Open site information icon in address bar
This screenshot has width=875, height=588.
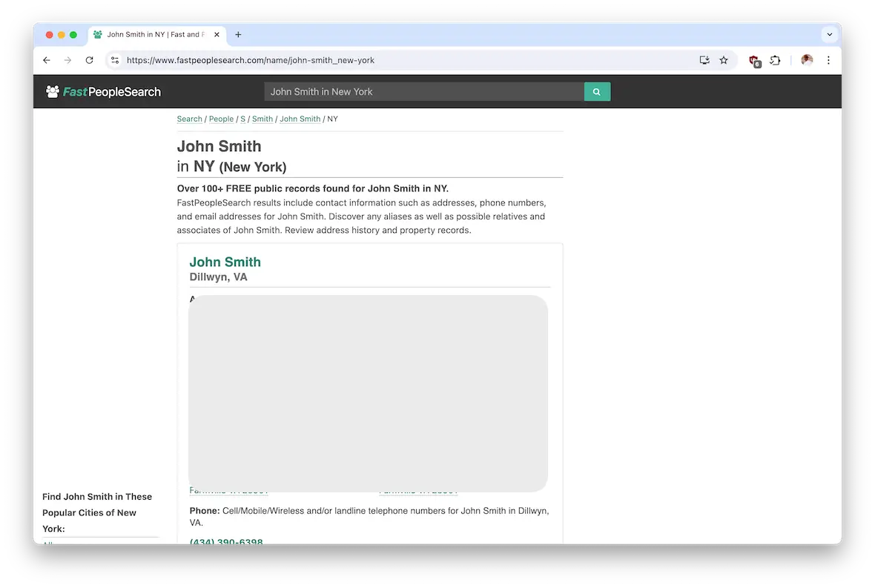click(115, 60)
